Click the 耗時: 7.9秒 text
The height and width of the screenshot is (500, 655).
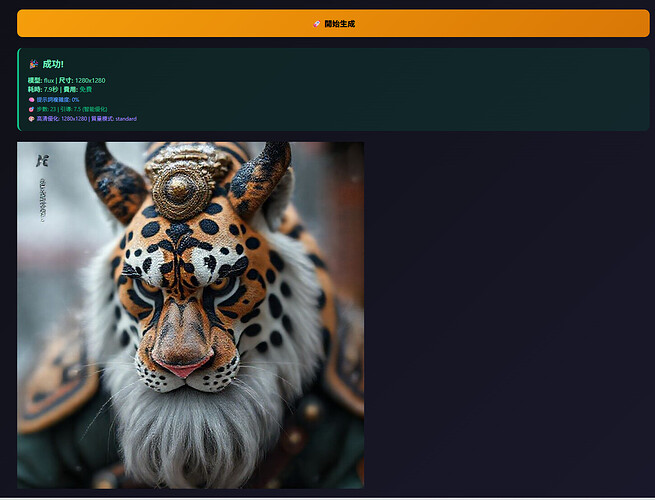click(x=43, y=89)
